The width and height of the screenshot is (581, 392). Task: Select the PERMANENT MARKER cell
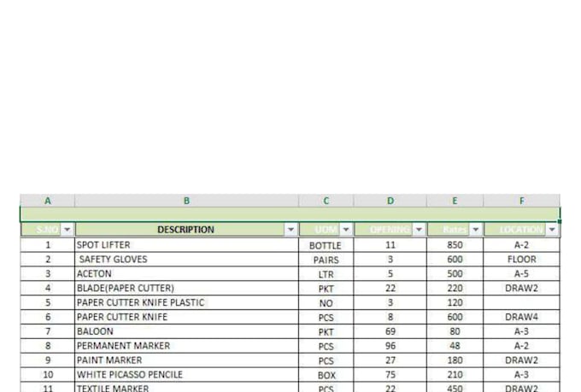(186, 346)
